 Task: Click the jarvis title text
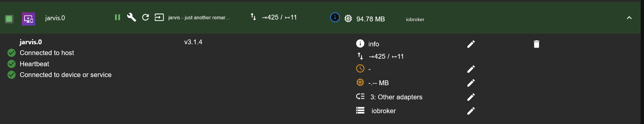pos(199,18)
